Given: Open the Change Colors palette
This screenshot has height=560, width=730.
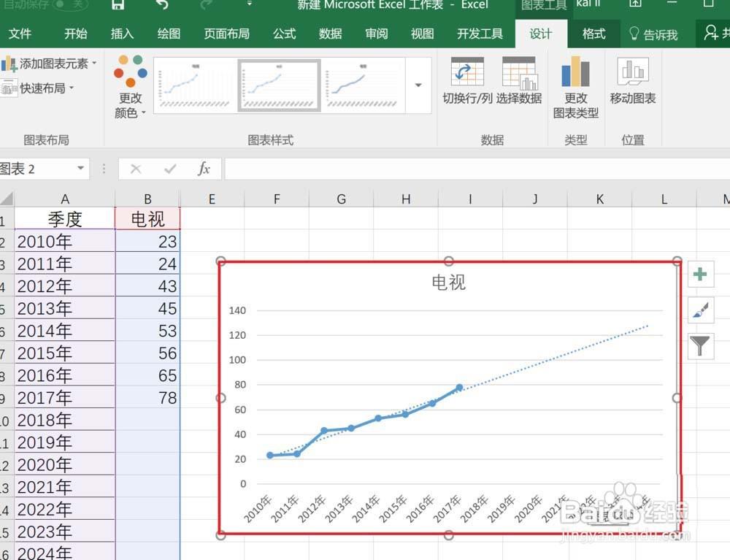Looking at the screenshot, I should coord(131,87).
